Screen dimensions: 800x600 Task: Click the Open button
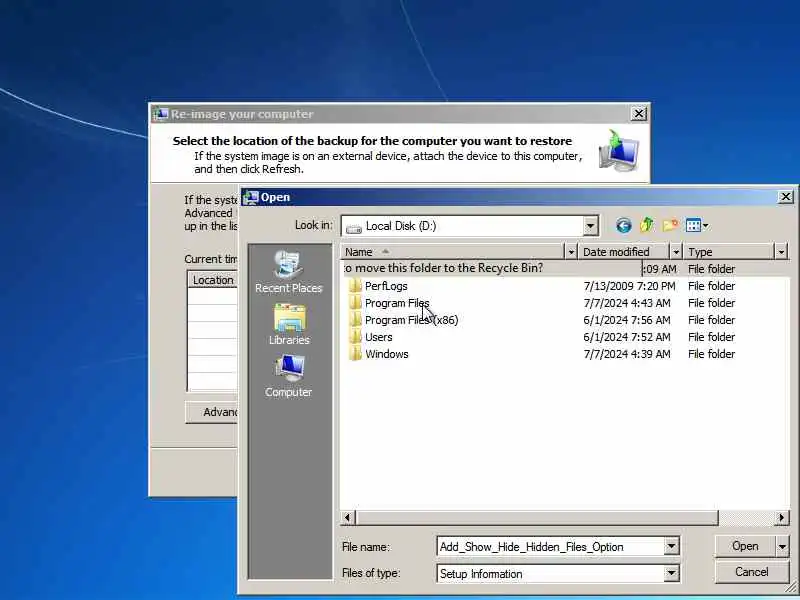pyautogui.click(x=745, y=546)
